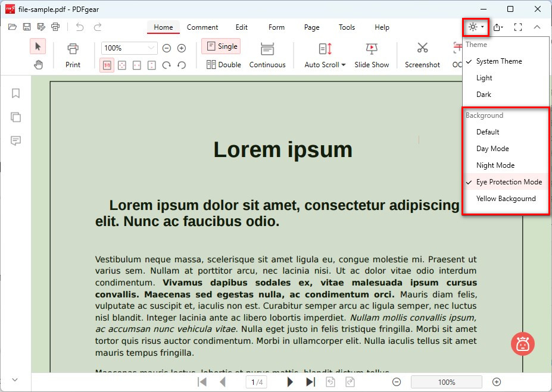Toggle Single page view
The image size is (552, 392).
(x=221, y=46)
